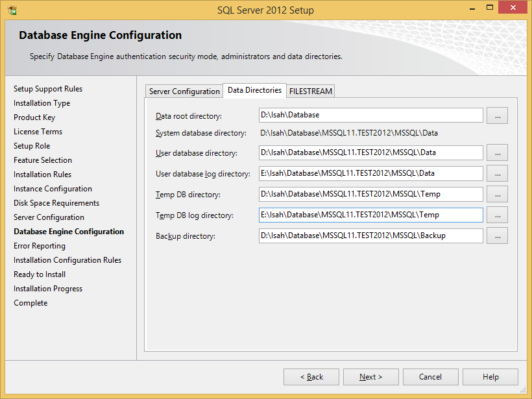Select Complete step

pyautogui.click(x=30, y=302)
